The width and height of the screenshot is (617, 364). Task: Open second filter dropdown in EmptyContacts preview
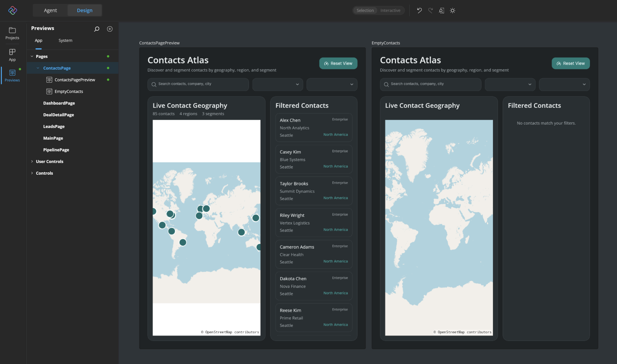pos(564,84)
